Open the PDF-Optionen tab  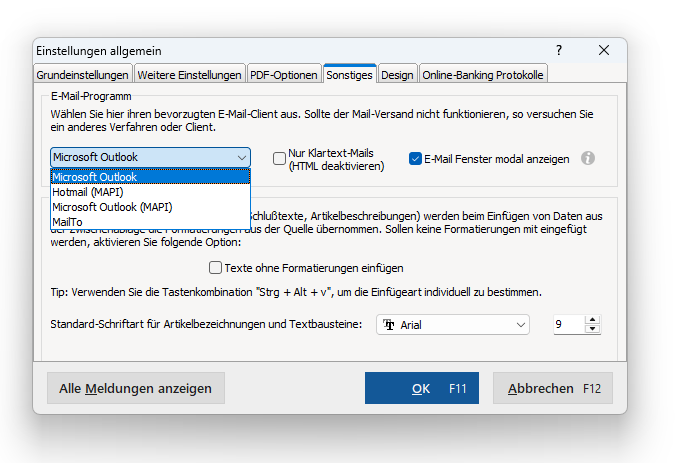(284, 75)
